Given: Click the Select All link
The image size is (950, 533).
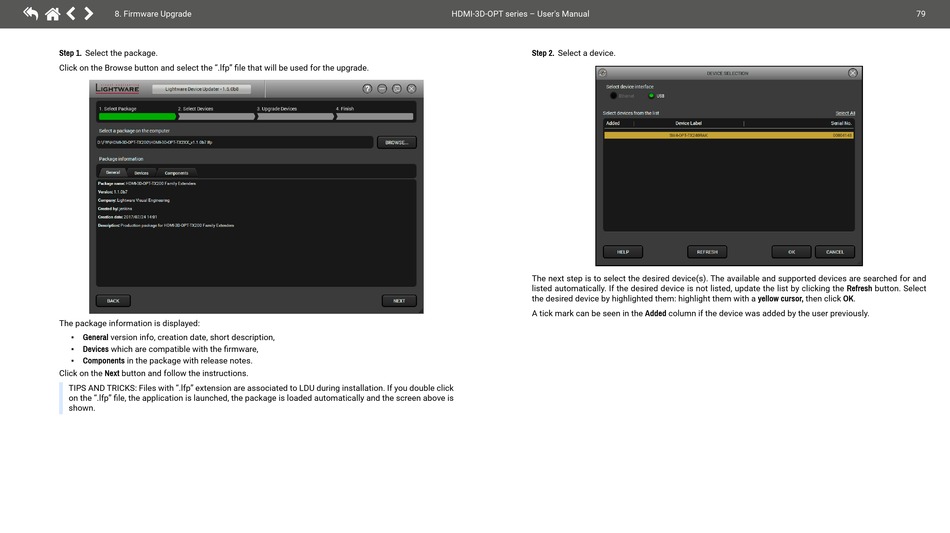Looking at the screenshot, I should pyautogui.click(x=845, y=113).
